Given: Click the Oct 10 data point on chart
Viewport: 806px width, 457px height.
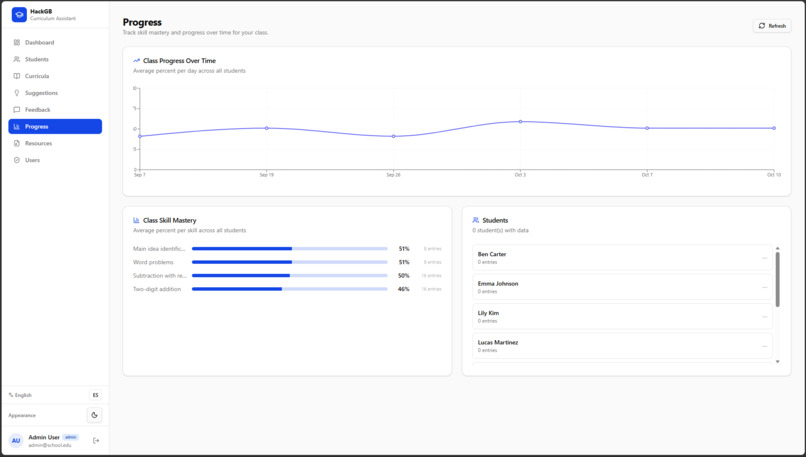Looking at the screenshot, I should pos(774,128).
